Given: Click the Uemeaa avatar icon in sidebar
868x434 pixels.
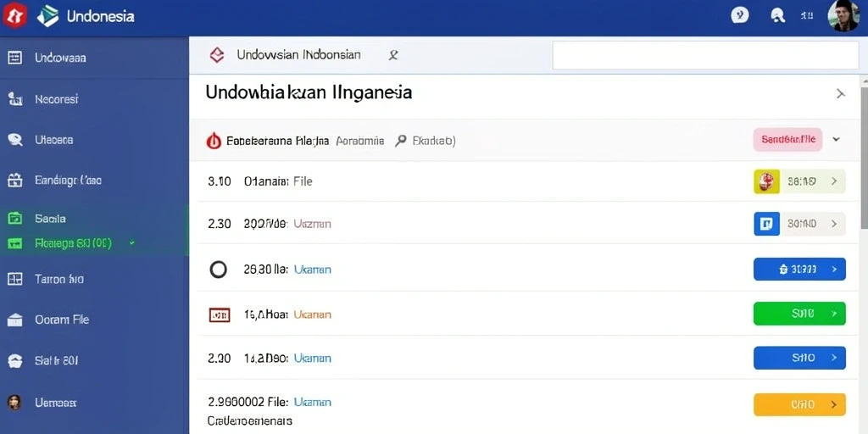Looking at the screenshot, I should click(15, 403).
